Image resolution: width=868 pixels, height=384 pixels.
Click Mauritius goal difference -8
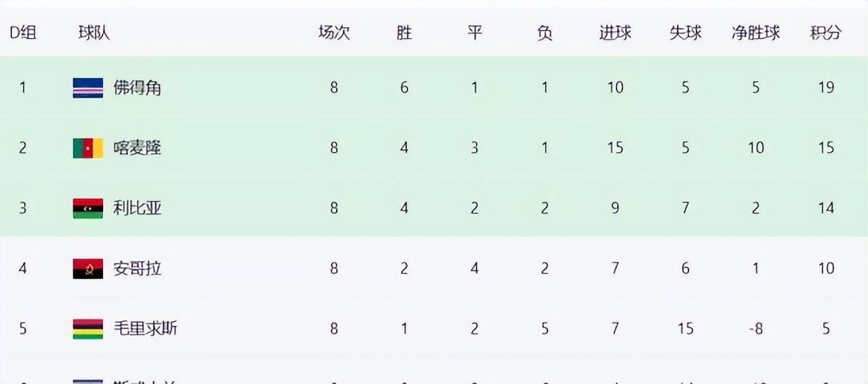(755, 329)
